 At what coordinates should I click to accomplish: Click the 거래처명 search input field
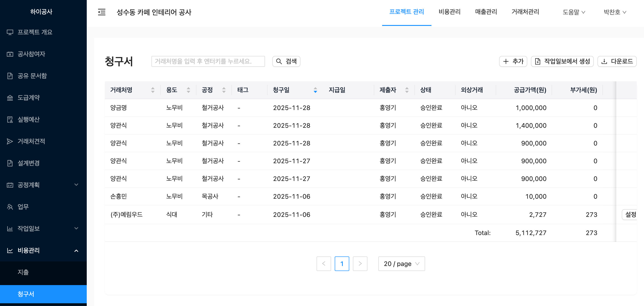(x=208, y=61)
